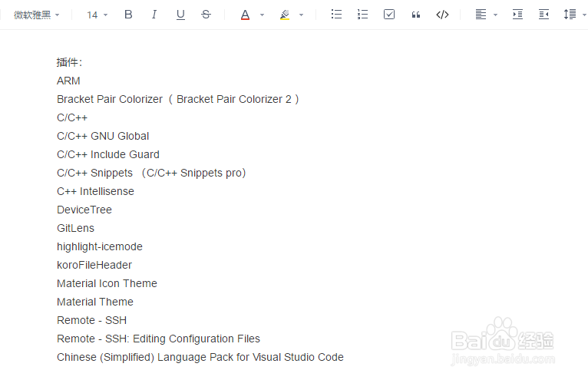Insert a numbered list
This screenshot has width=588, height=380.
[362, 15]
